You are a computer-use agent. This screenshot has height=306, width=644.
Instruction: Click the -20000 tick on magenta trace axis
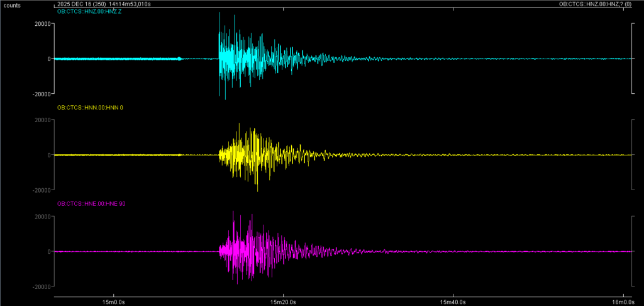(39, 286)
